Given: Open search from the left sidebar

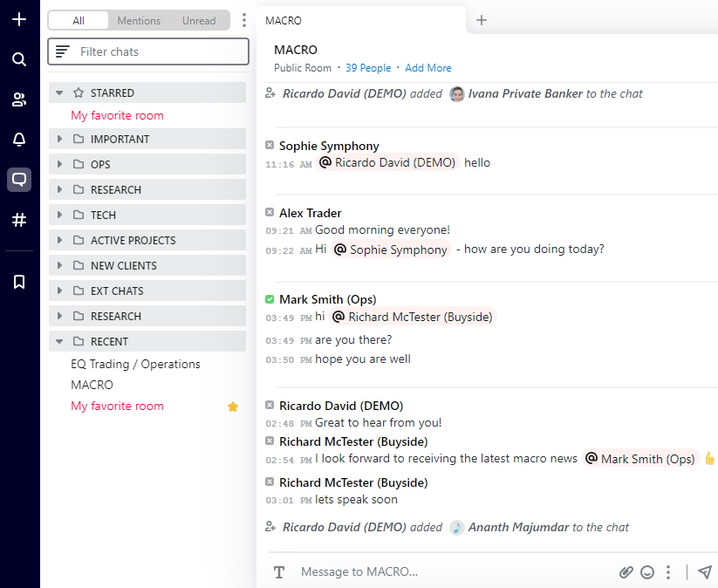Looking at the screenshot, I should tap(19, 59).
